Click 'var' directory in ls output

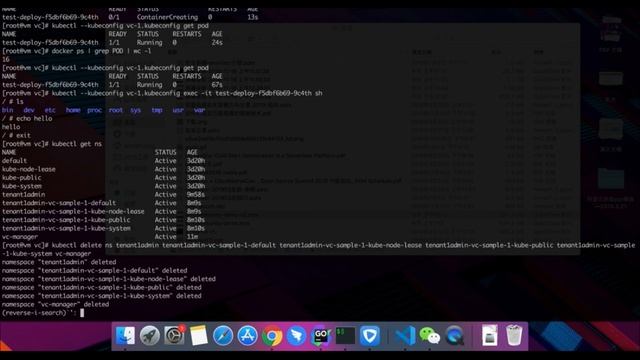point(199,110)
